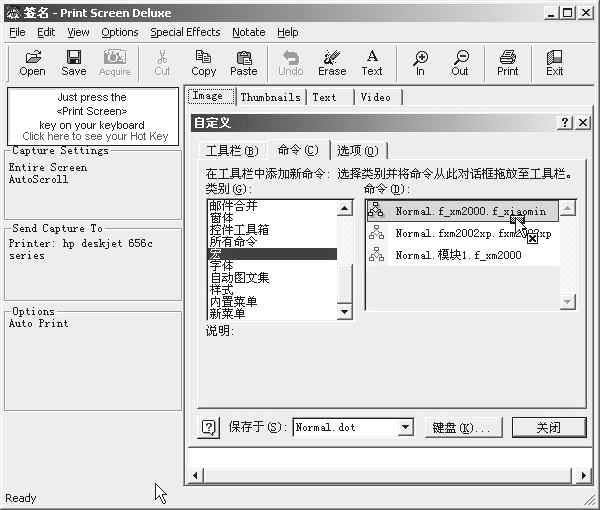Close the 自定义 dialog with X
600x510 pixels.
[582, 123]
